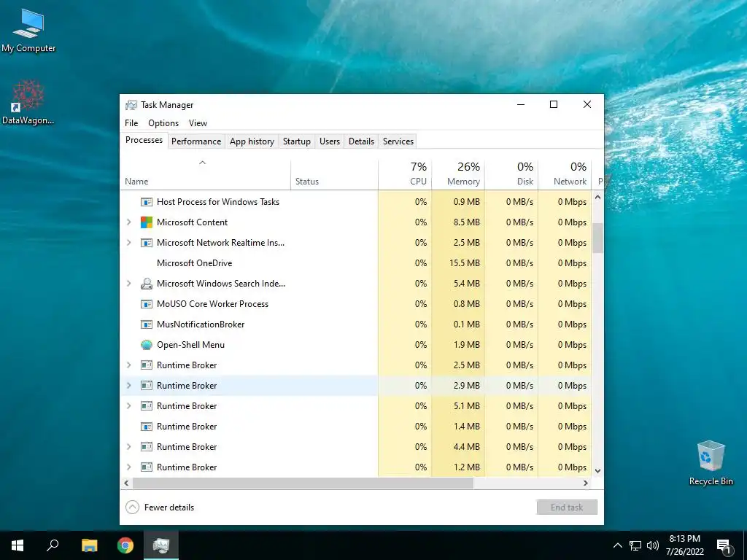Viewport: 747px width, 560px height.
Task: Switch to the Details tab
Action: 361,141
